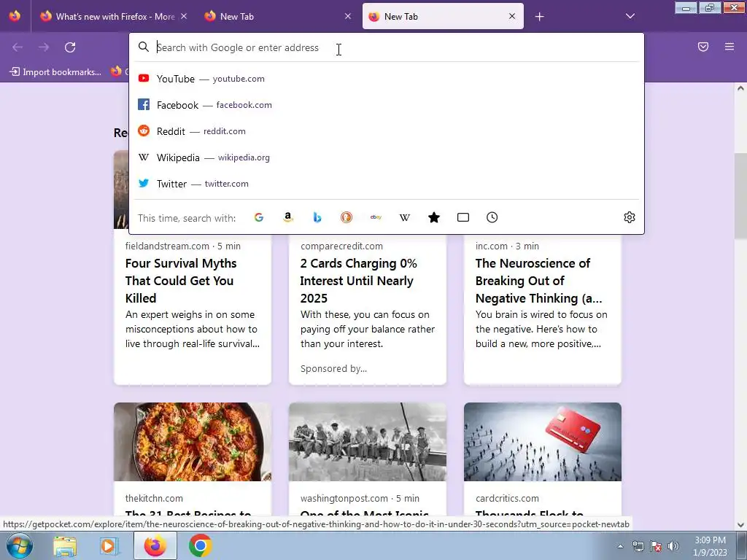The image size is (747, 560).
Task: Search bookmarks via the star icon
Action: [x=434, y=217]
